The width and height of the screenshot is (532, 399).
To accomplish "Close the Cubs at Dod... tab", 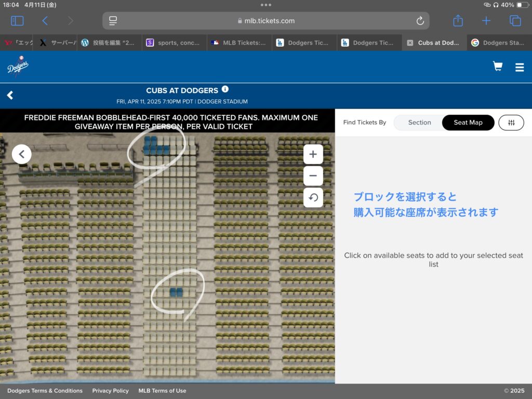I will click(410, 43).
